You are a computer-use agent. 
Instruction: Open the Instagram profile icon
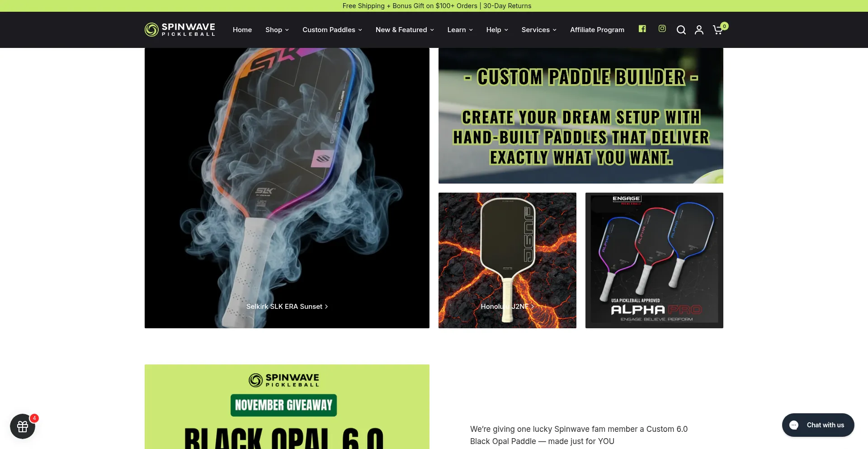[662, 28]
